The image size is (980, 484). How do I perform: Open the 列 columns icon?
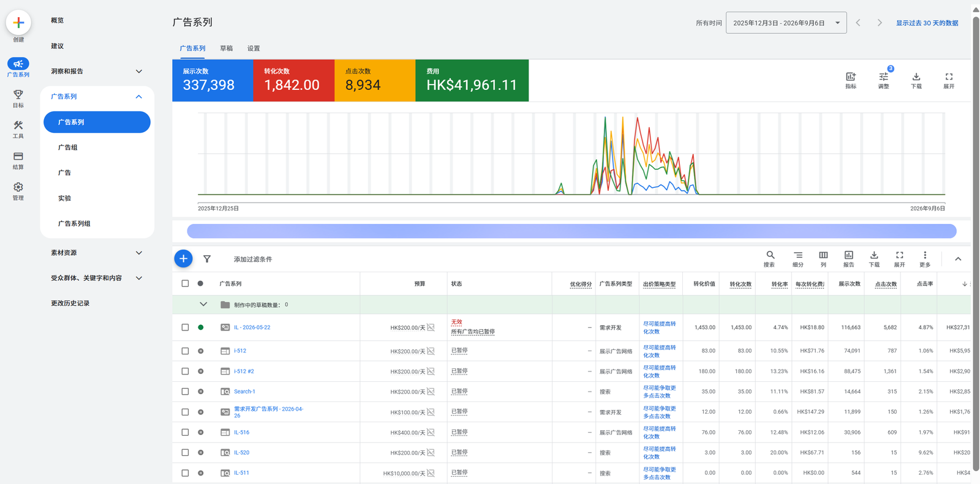click(823, 255)
